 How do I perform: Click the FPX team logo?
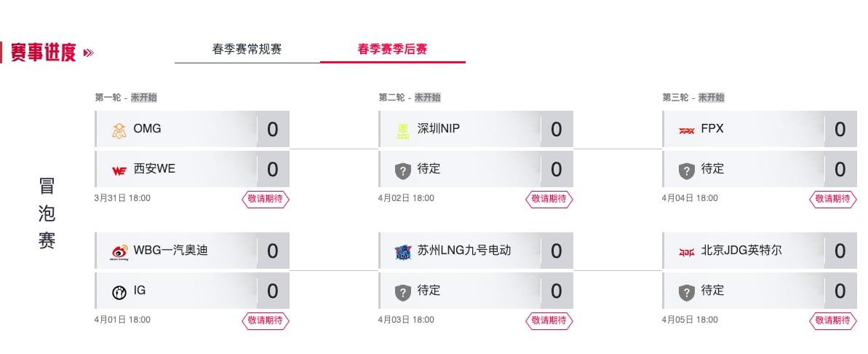click(x=686, y=130)
